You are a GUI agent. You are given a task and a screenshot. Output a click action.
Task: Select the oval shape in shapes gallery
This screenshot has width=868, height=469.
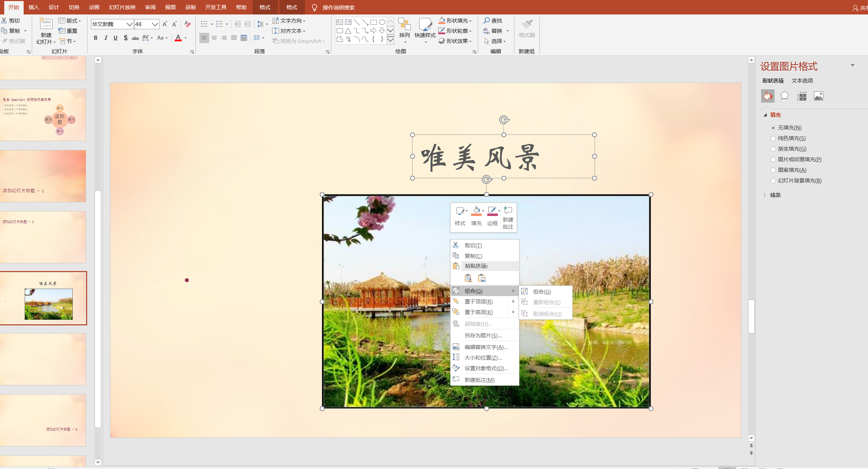(x=382, y=22)
